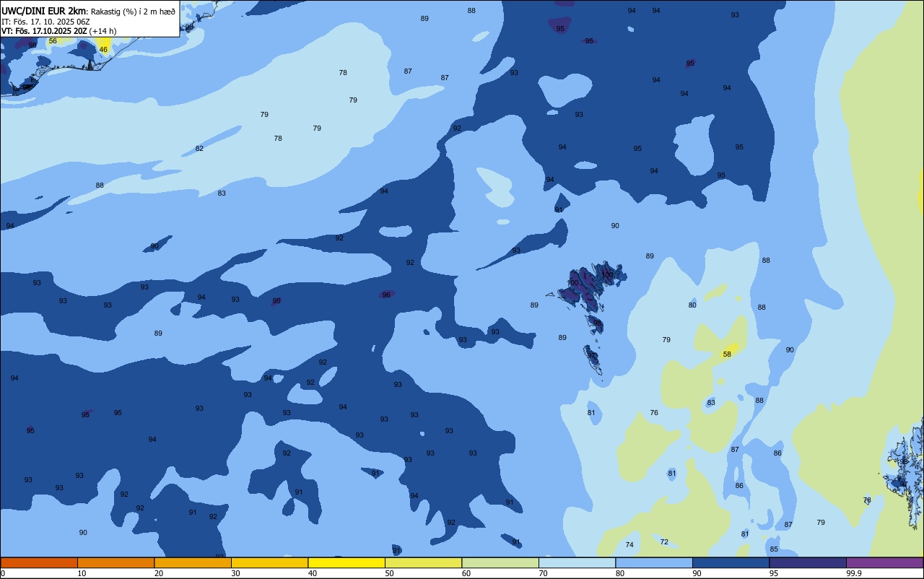Click the 95–99.9 legend color swatch
924x579 pixels.
(x=808, y=562)
